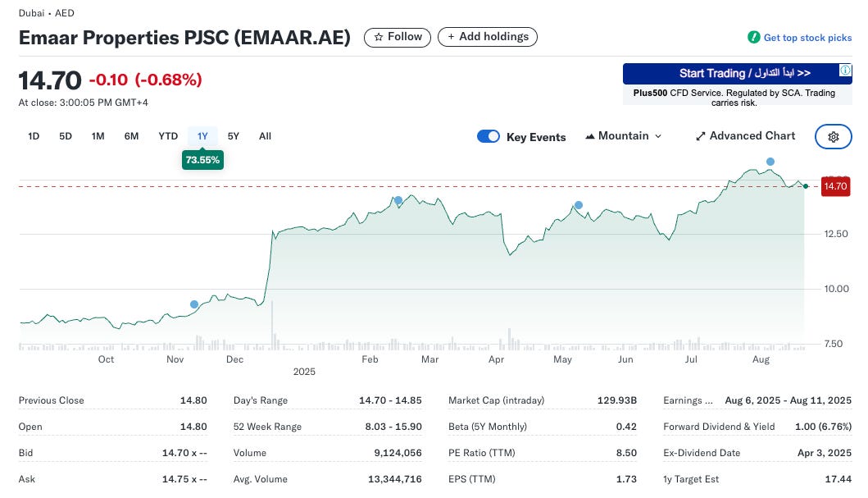Viewport: 868px width, 498px height.
Task: Click the Avg. Volume value 13,344,716
Action: point(395,479)
